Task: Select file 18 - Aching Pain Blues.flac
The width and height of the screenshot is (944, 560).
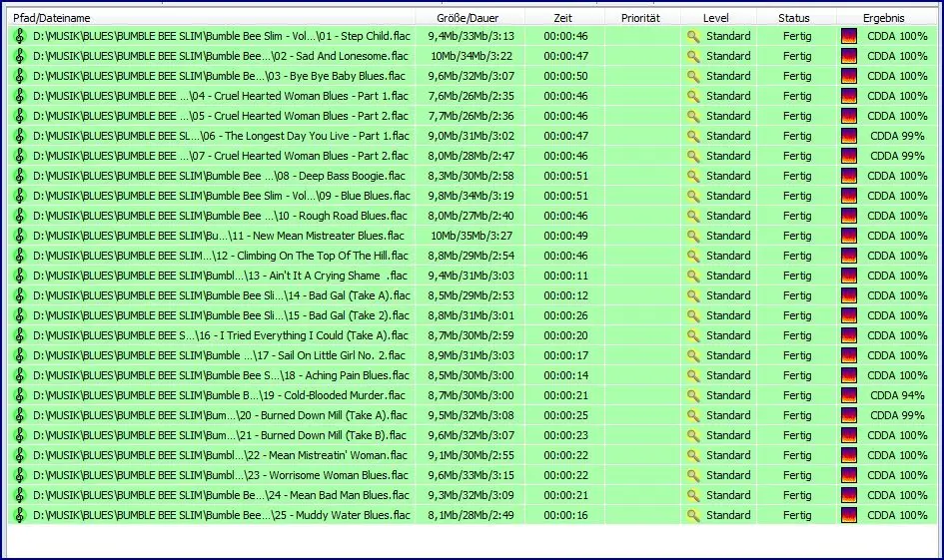Action: pos(221,375)
